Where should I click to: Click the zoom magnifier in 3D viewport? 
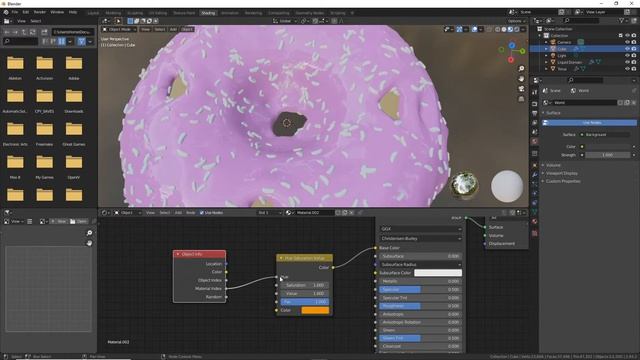click(x=521, y=69)
